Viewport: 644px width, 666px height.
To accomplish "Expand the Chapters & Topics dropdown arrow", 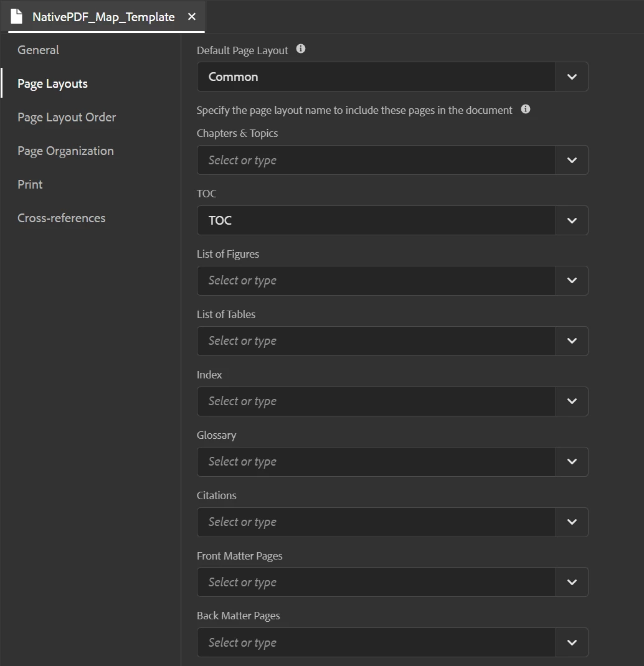I will 572,160.
